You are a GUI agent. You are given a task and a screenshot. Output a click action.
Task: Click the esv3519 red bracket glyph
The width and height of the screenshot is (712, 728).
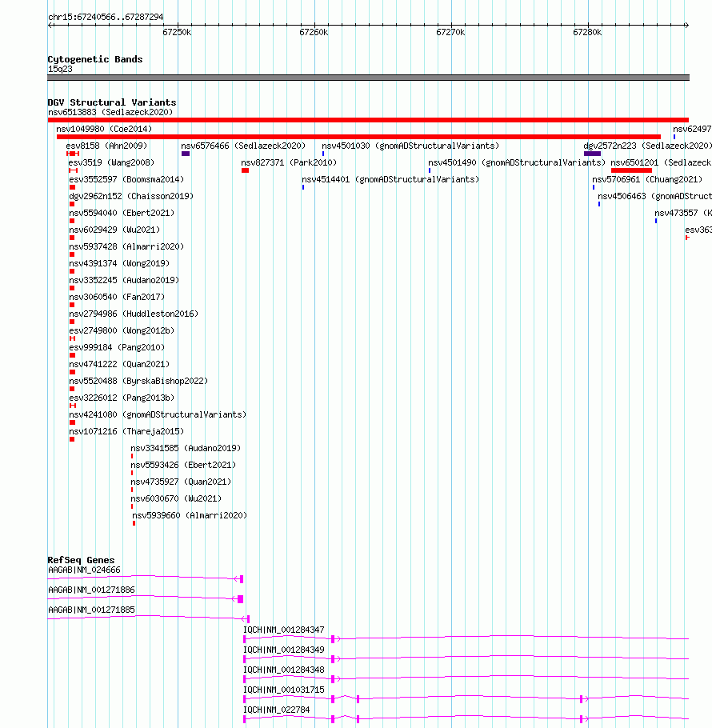pos(73,170)
